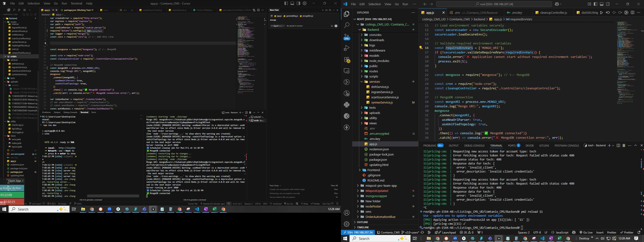
Task: Open VS Code notifications bell in status bar
Action: (x=639, y=232)
